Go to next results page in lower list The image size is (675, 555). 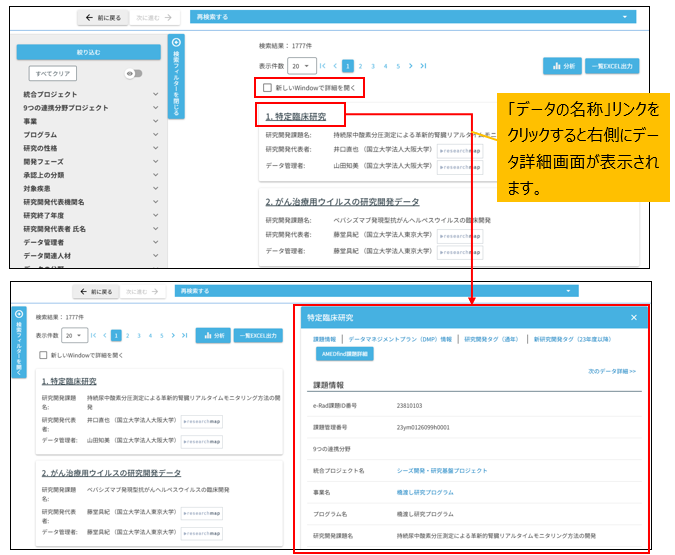pyautogui.click(x=172, y=335)
